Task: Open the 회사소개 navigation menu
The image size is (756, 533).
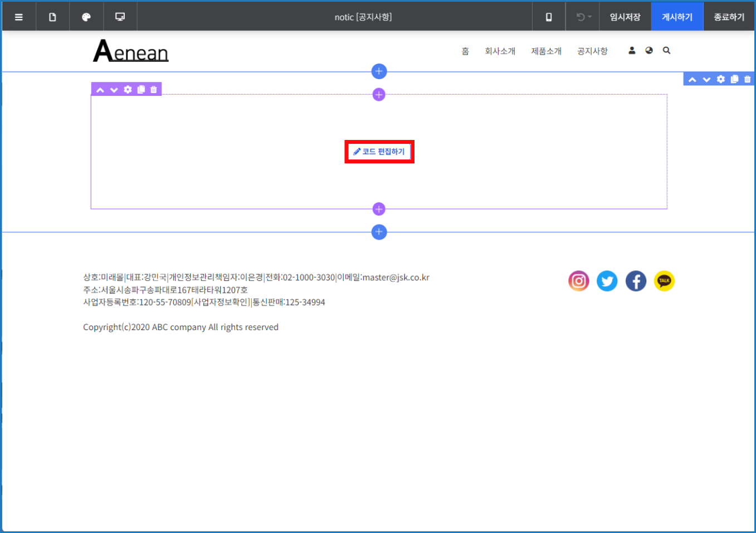Action: [x=500, y=50]
